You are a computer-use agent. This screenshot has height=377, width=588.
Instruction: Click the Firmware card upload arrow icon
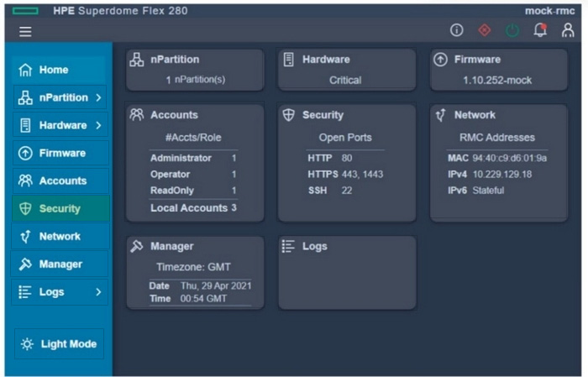440,60
